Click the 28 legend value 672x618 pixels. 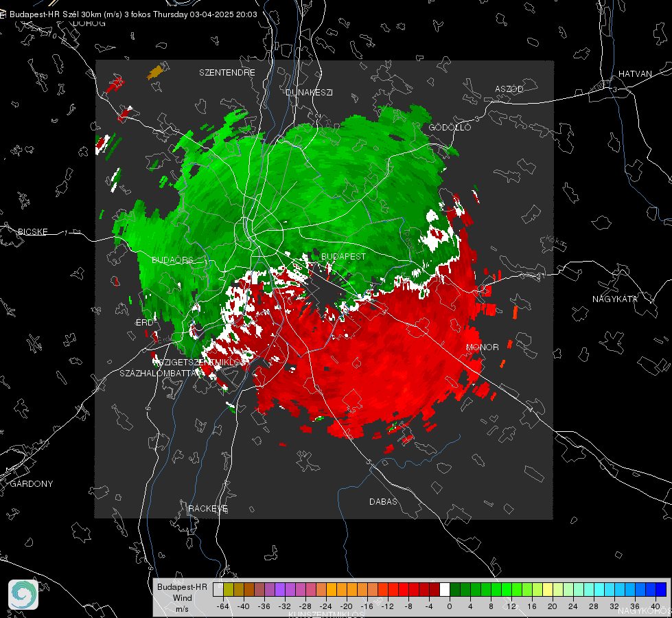(593, 606)
